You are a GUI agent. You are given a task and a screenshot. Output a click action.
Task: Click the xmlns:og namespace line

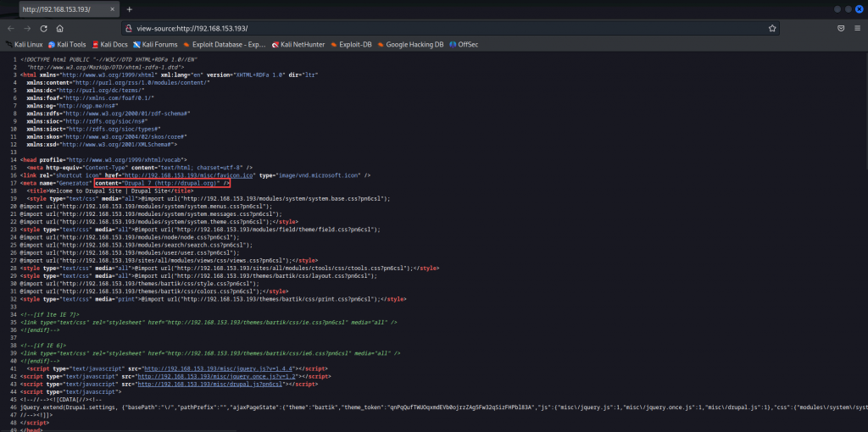[x=73, y=106]
